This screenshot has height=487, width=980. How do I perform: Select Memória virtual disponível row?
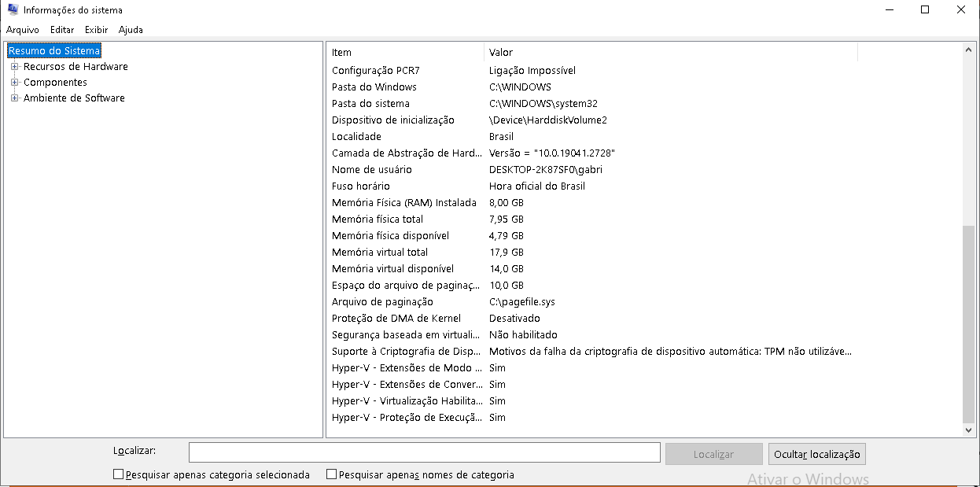pyautogui.click(x=592, y=269)
